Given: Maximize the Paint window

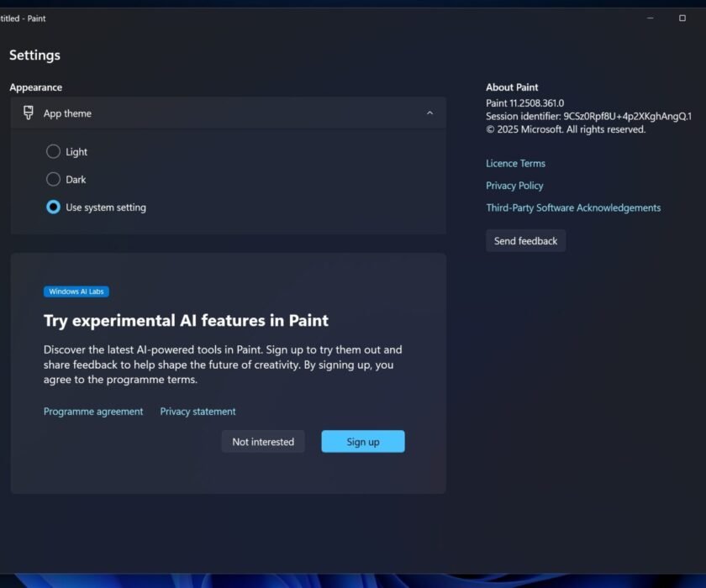Looking at the screenshot, I should point(682,18).
